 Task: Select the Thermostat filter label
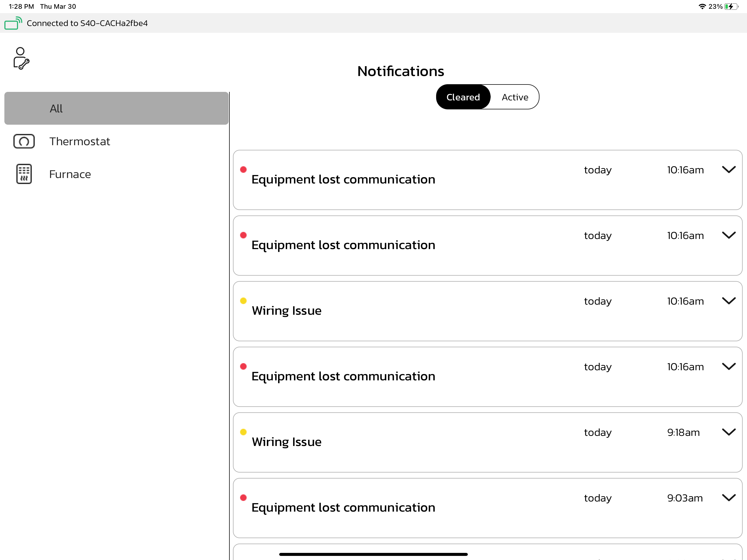click(x=80, y=141)
